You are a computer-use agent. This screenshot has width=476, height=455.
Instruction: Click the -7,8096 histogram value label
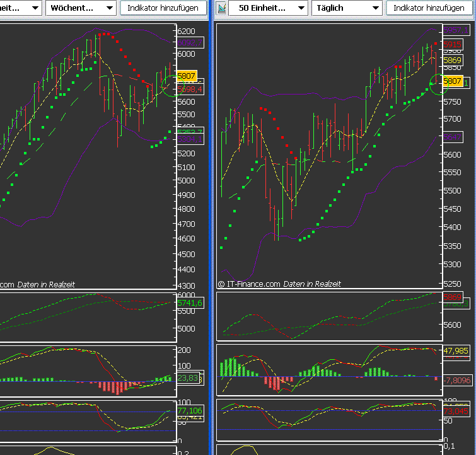[458, 381]
